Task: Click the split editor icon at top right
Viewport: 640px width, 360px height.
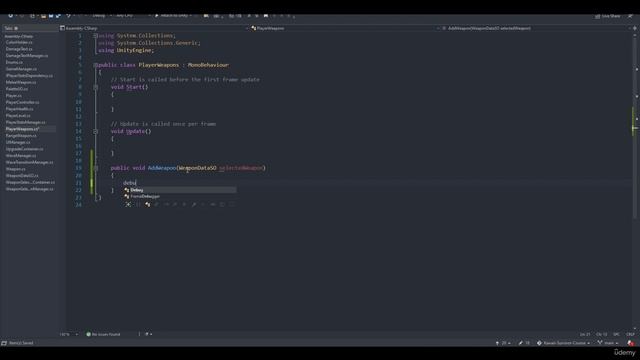Action: pyautogui.click(x=635, y=28)
